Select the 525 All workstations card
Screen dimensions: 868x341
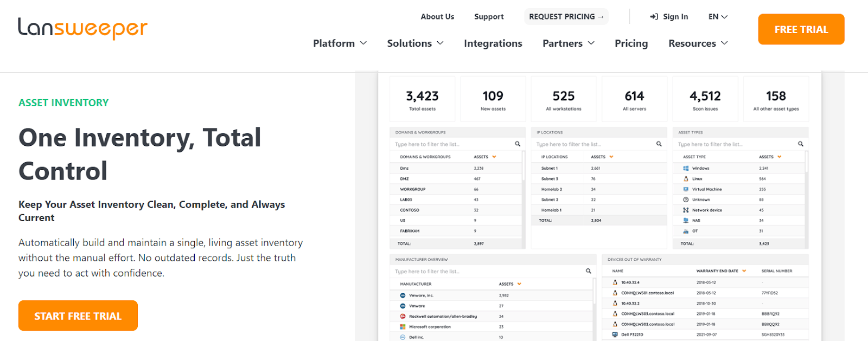564,99
